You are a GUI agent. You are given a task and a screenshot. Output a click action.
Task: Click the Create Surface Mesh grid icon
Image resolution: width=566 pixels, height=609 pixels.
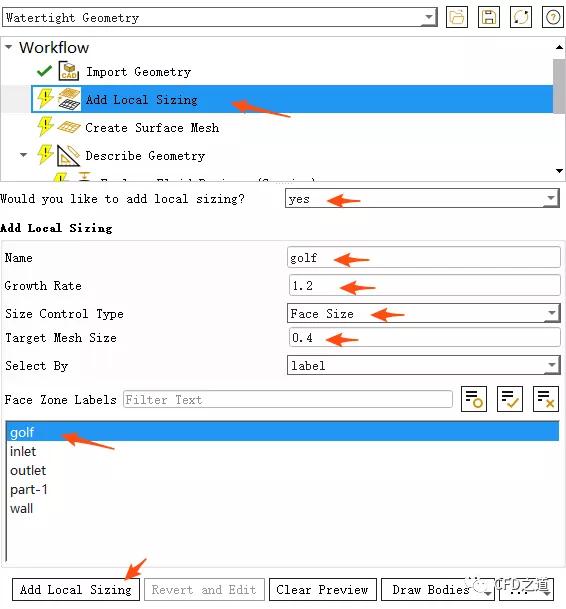(69, 127)
